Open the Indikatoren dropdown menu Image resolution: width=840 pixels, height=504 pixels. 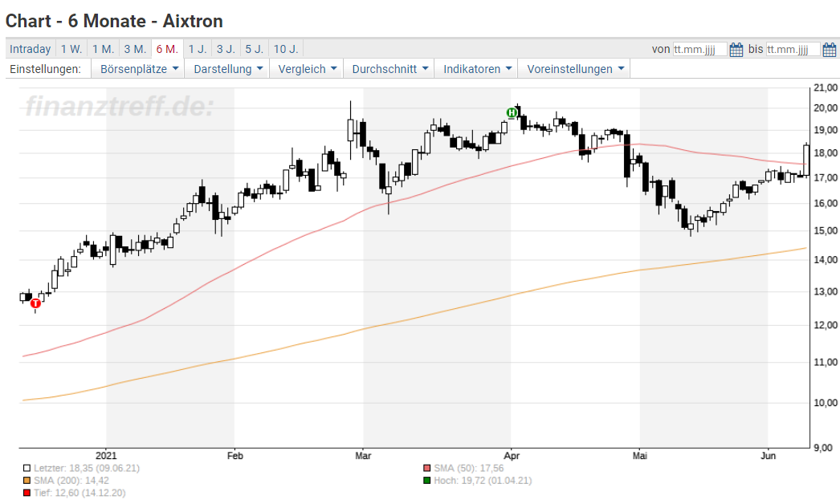[477, 69]
